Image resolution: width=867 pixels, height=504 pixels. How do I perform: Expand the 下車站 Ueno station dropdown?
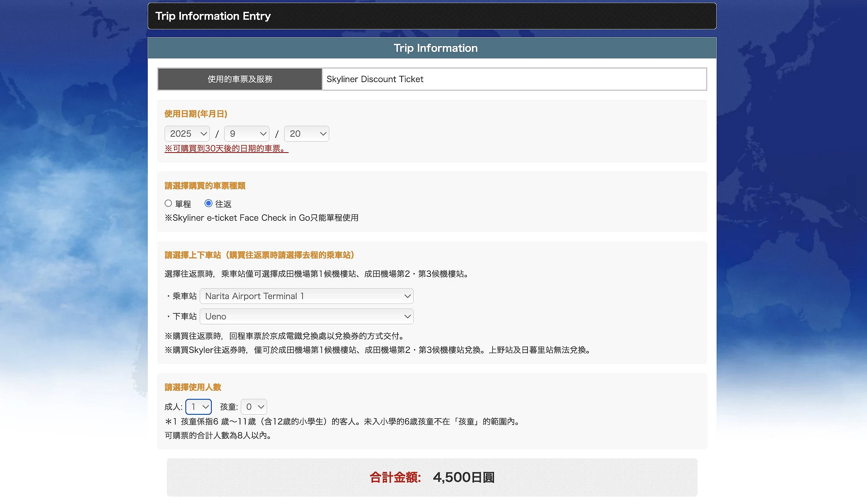pyautogui.click(x=306, y=316)
